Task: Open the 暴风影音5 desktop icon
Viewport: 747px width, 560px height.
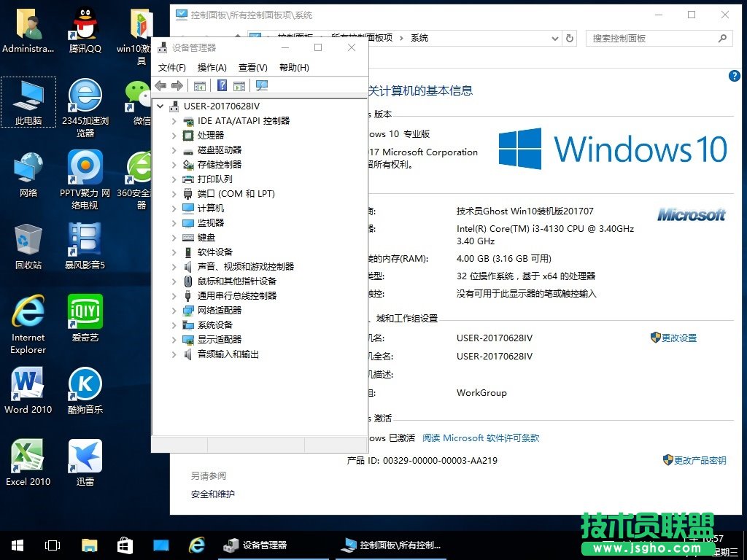Action: [85, 246]
